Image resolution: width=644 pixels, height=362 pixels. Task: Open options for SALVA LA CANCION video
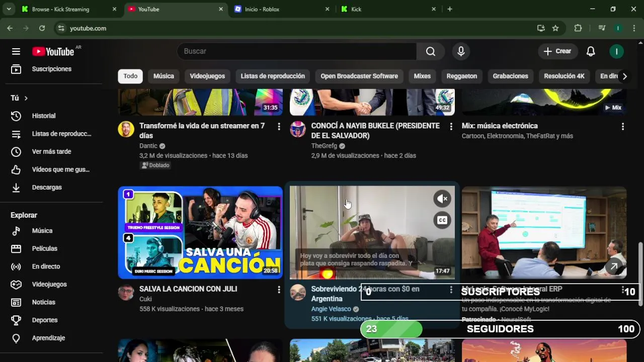[x=279, y=290]
